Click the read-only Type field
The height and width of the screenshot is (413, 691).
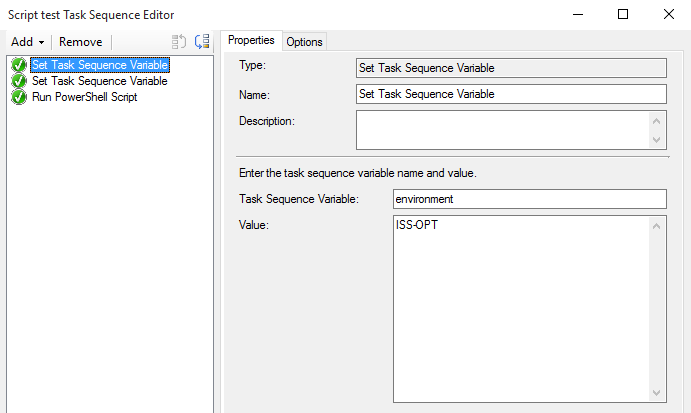511,68
